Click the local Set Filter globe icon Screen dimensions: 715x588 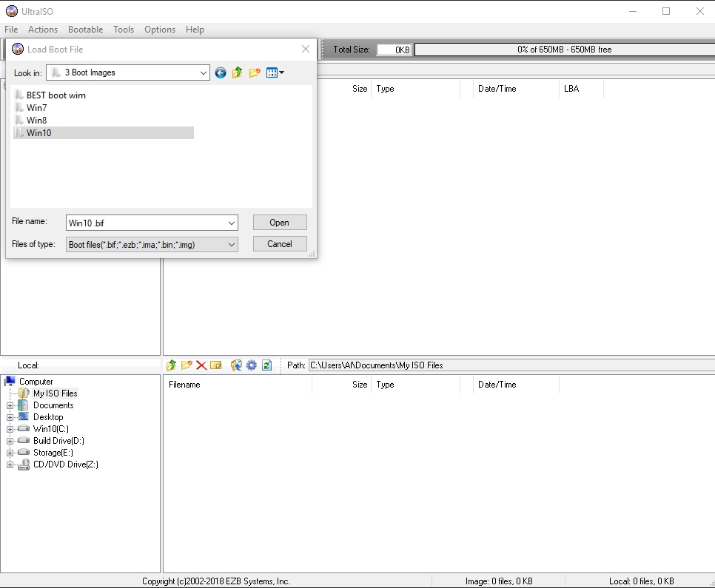[236, 365]
